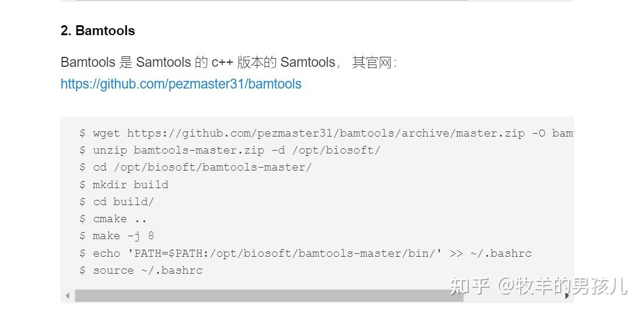Click the '2. Bamtools' section heading
The image size is (644, 313).
(98, 31)
